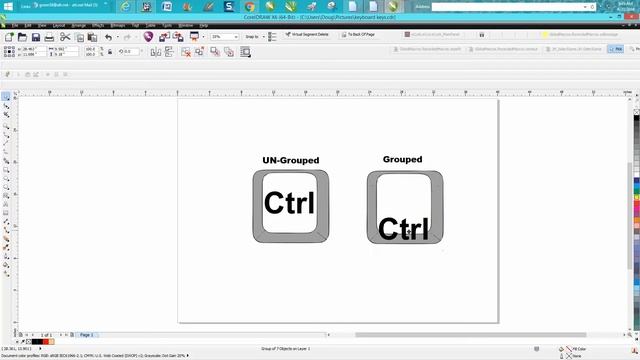The image size is (640, 360).
Task: Click the Copy icon
Action: (80, 38)
